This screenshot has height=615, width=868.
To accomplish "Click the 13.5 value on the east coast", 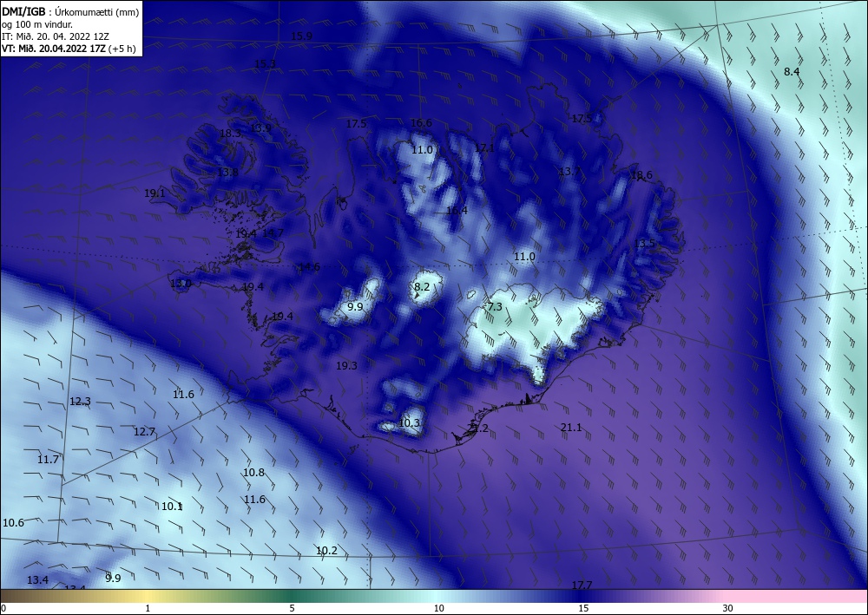I will pyautogui.click(x=644, y=244).
